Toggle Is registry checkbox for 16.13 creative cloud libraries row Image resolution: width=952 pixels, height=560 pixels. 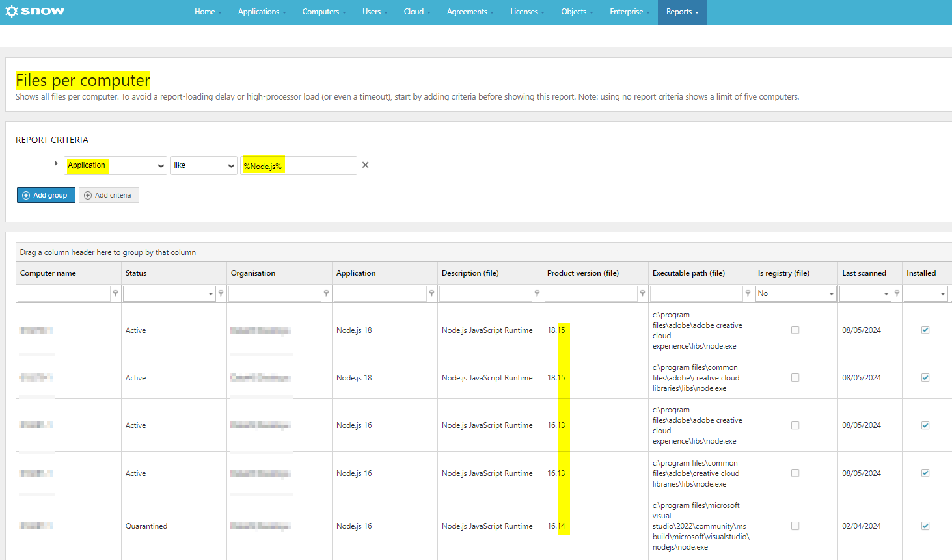tap(795, 473)
